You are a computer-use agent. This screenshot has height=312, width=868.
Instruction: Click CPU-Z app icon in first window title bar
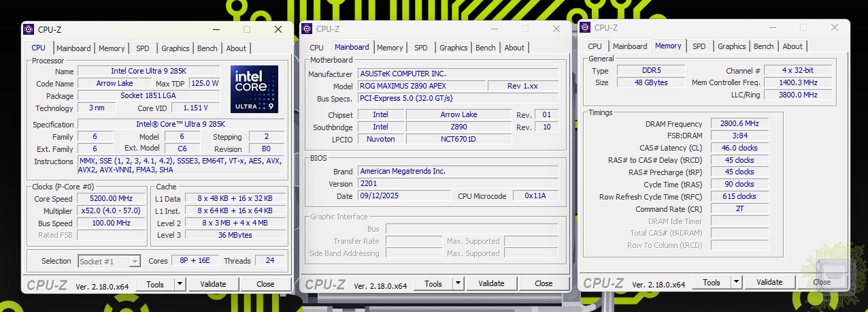(29, 29)
